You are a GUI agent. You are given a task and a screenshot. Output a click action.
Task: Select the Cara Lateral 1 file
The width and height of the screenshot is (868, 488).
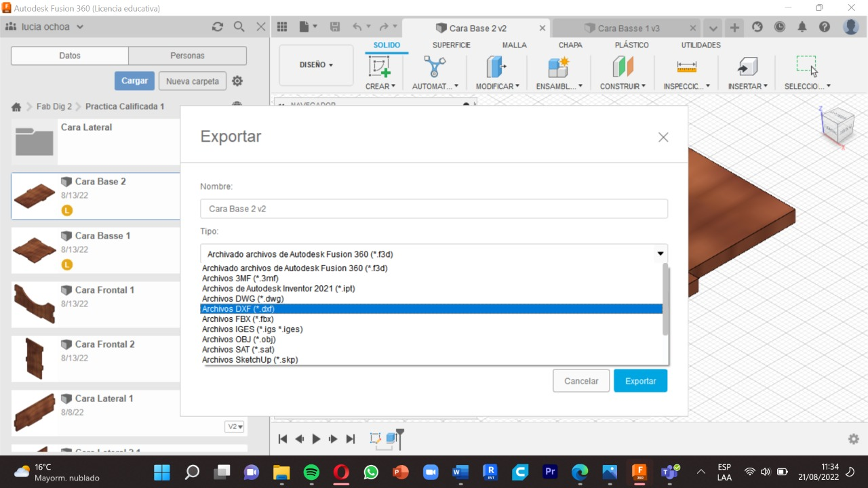coord(96,413)
